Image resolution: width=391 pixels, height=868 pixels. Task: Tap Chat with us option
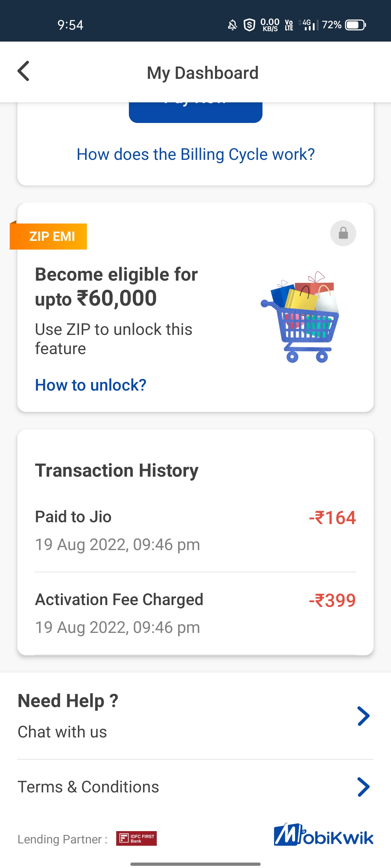pyautogui.click(x=62, y=732)
